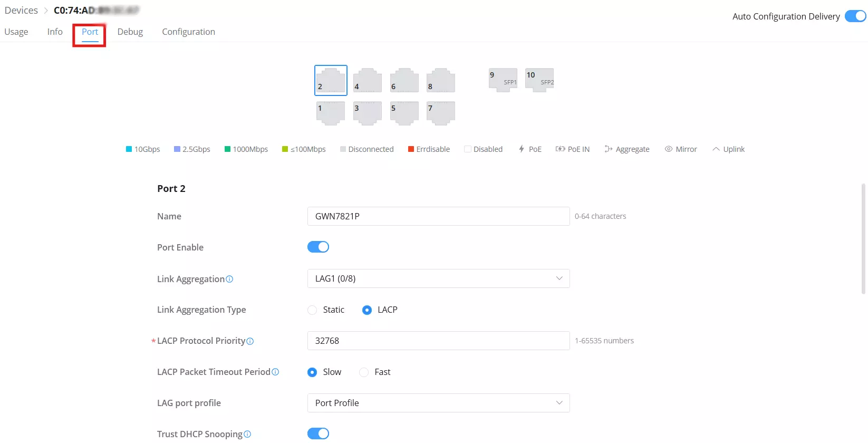The image size is (868, 443).
Task: Select port 2 icon in the port diagram
Action: [331, 80]
